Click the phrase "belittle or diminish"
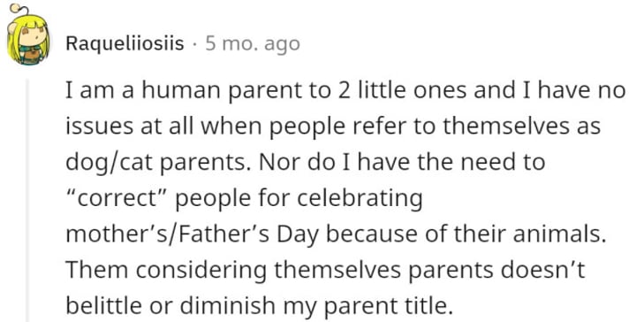Viewport: 644px width, 322px height. (170, 305)
